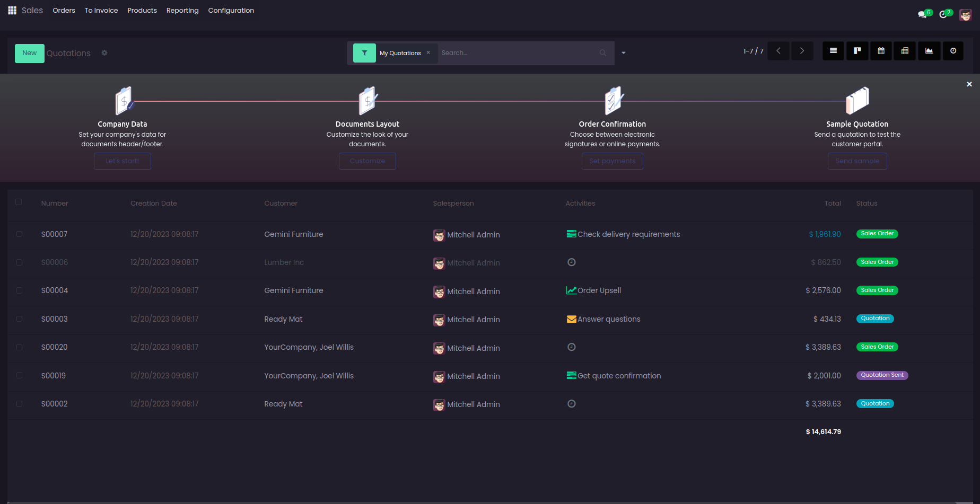Select the checkbox for order S00003
Image resolution: width=980 pixels, height=504 pixels.
(19, 319)
